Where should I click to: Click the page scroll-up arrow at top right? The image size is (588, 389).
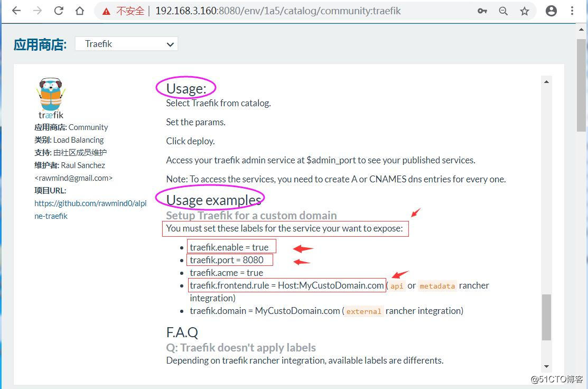[581, 29]
